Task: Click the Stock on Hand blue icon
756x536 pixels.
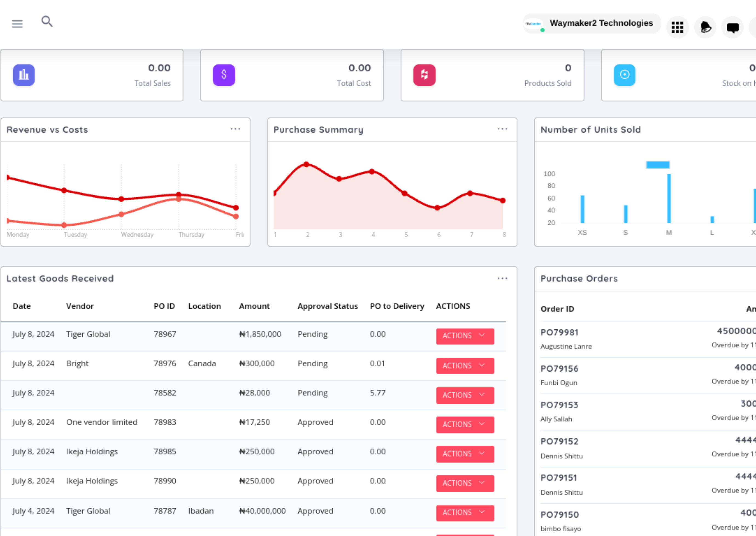Action: tap(624, 75)
